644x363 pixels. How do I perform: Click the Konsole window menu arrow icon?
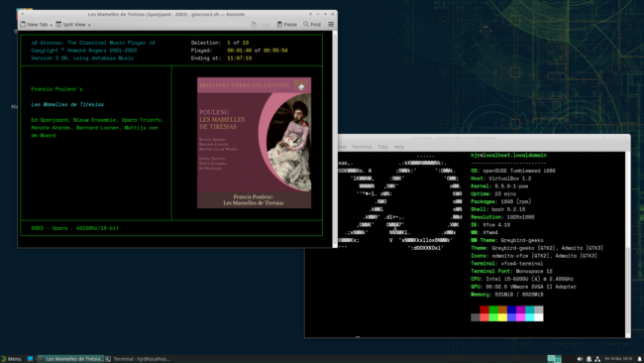tap(22, 14)
